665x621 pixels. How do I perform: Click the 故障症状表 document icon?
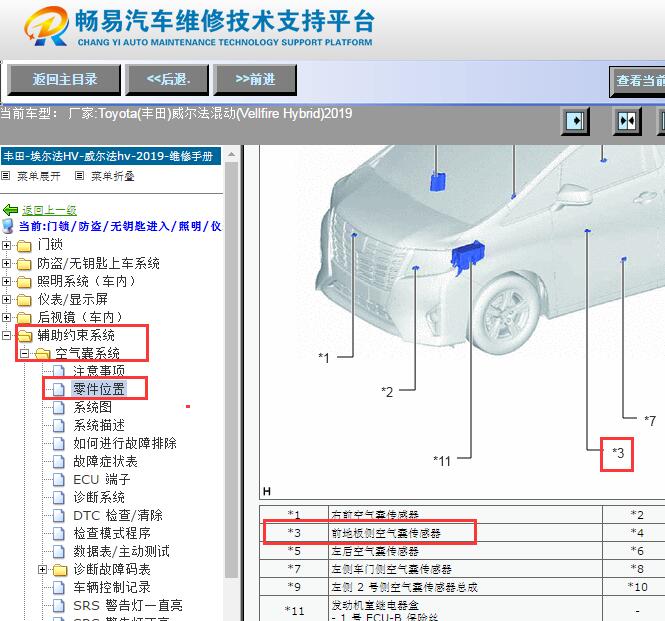(59, 462)
